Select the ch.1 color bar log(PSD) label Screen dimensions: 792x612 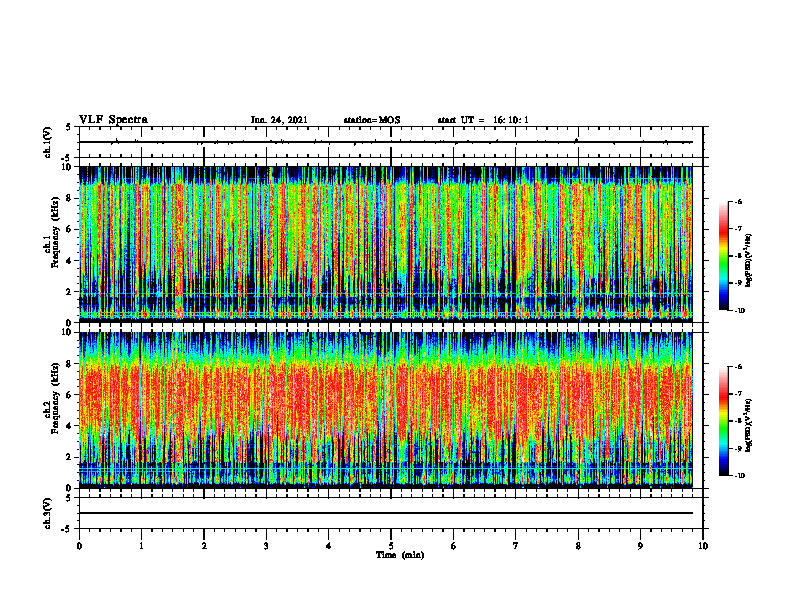tap(750, 260)
